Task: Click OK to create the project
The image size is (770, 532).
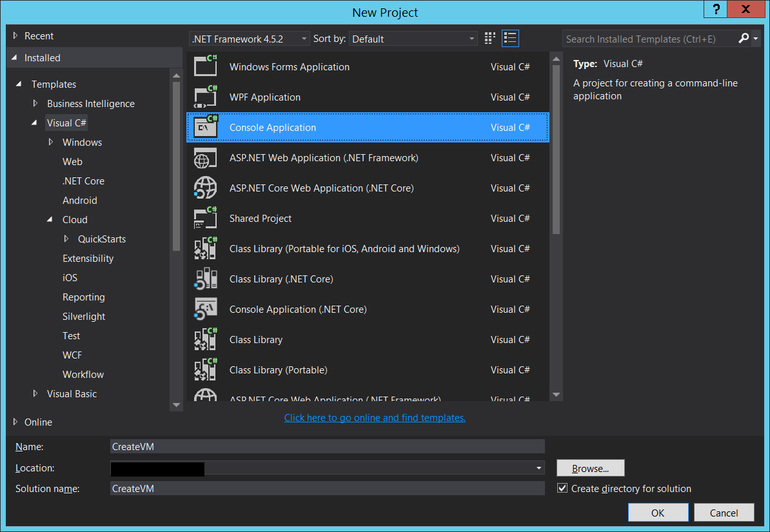Action: 658,513
